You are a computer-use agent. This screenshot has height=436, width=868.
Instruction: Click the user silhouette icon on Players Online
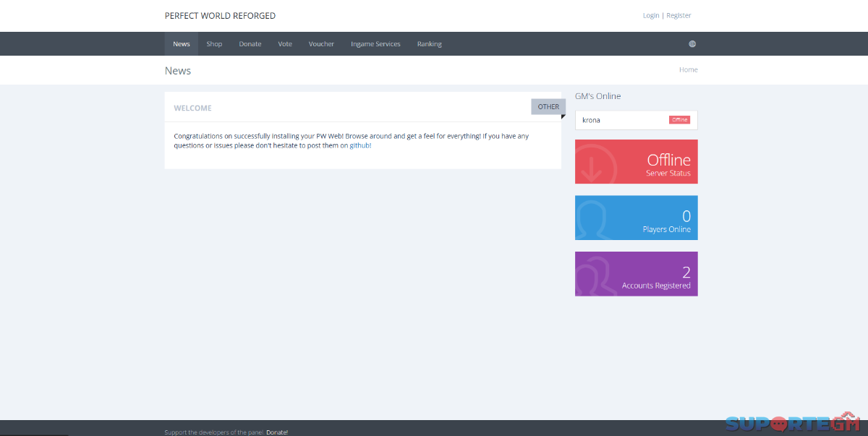tap(592, 220)
